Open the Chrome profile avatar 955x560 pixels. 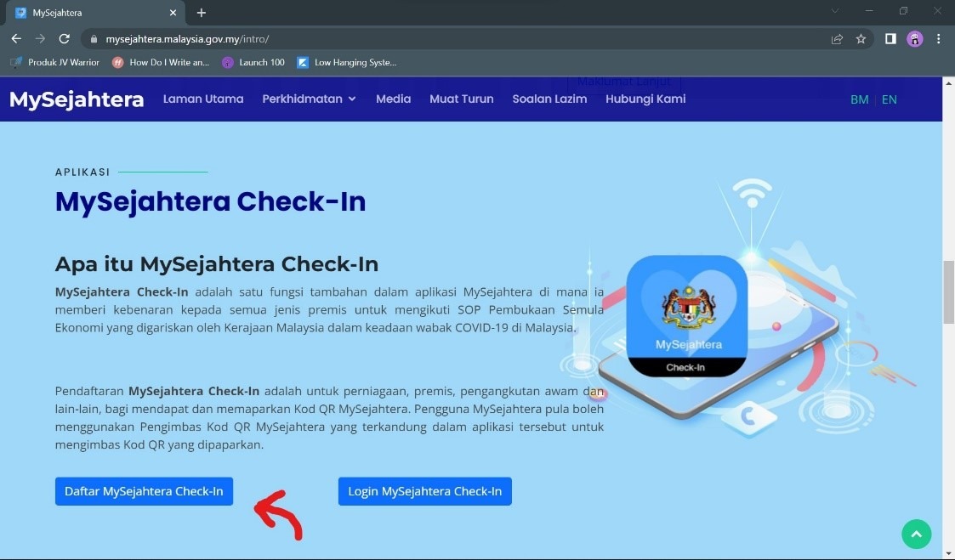tap(915, 39)
